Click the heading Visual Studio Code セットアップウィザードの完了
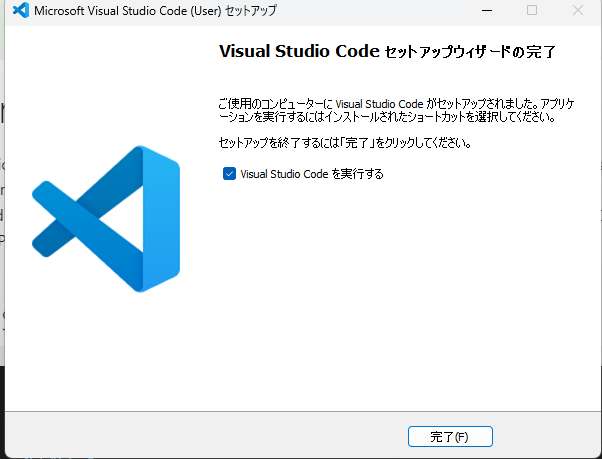Viewport: 602px width, 459px height. coord(387,51)
